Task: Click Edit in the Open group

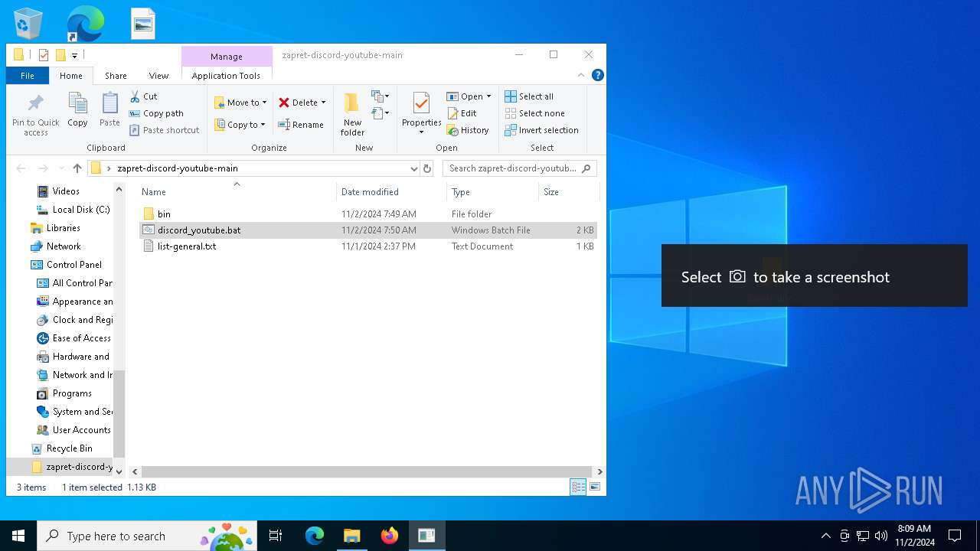Action: 462,113
